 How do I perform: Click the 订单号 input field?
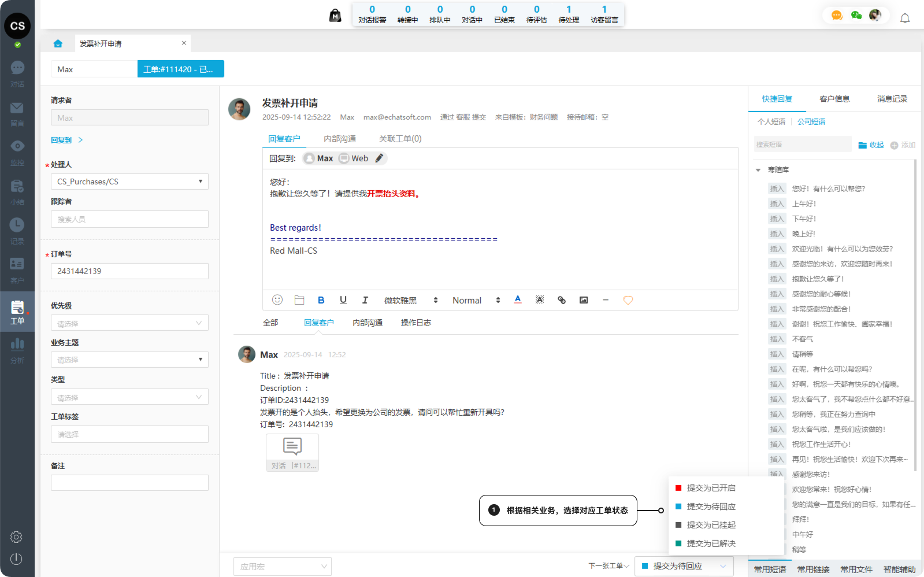[x=129, y=271]
